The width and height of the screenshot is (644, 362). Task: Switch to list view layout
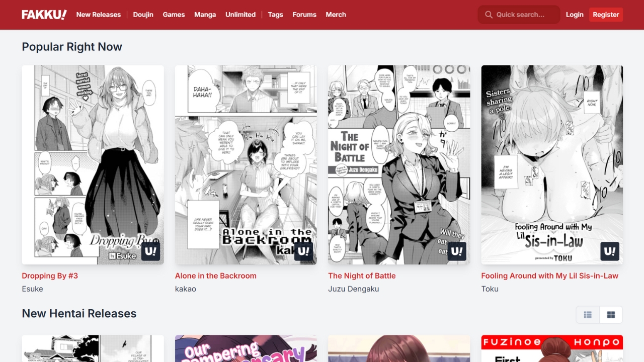pos(588,315)
